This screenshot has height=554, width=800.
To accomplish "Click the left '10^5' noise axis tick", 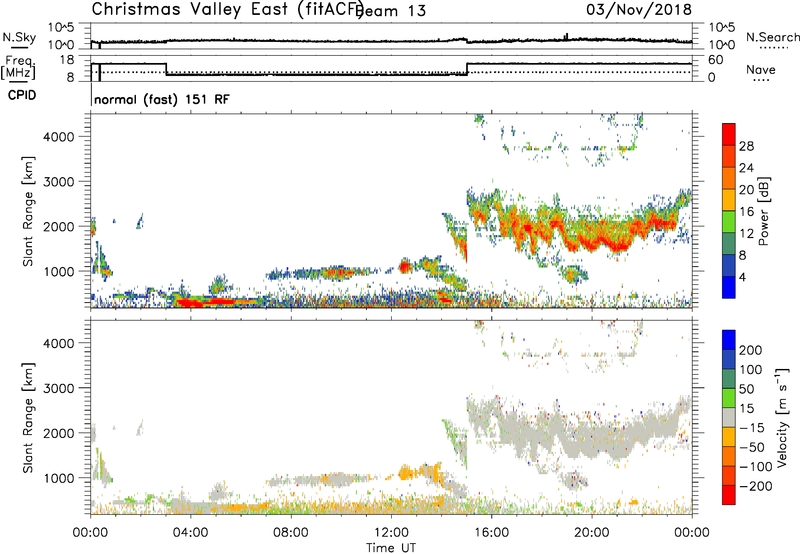I will [61, 27].
